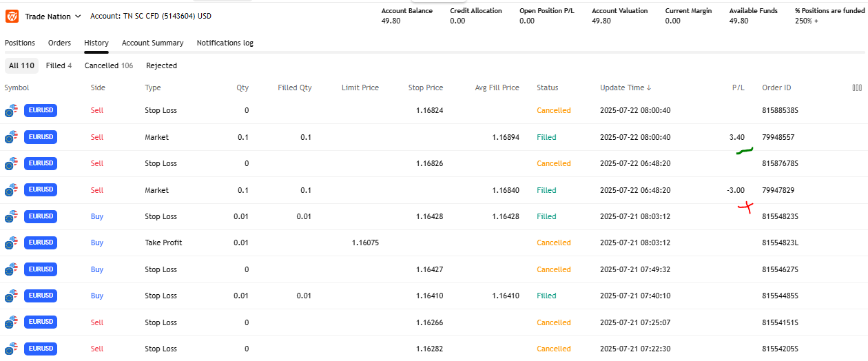
Task: Sort by Update Time column header
Action: [625, 87]
